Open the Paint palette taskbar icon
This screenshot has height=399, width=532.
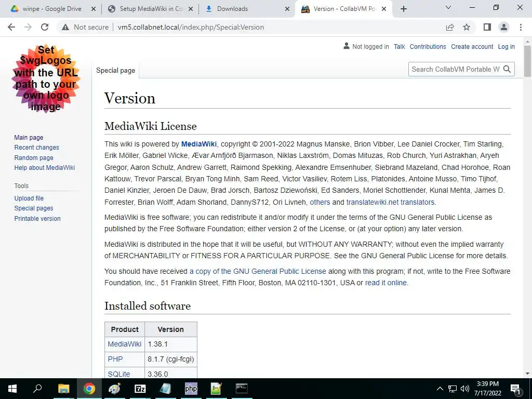114,389
